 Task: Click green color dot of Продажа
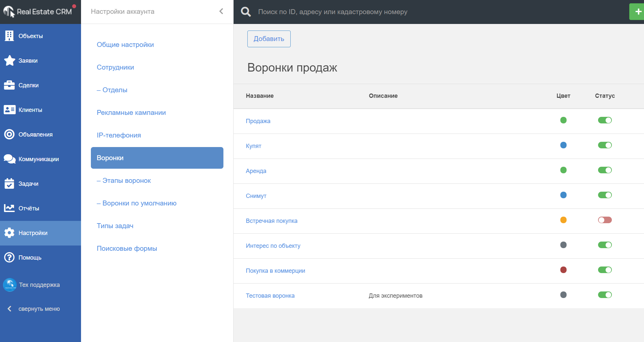pos(563,120)
